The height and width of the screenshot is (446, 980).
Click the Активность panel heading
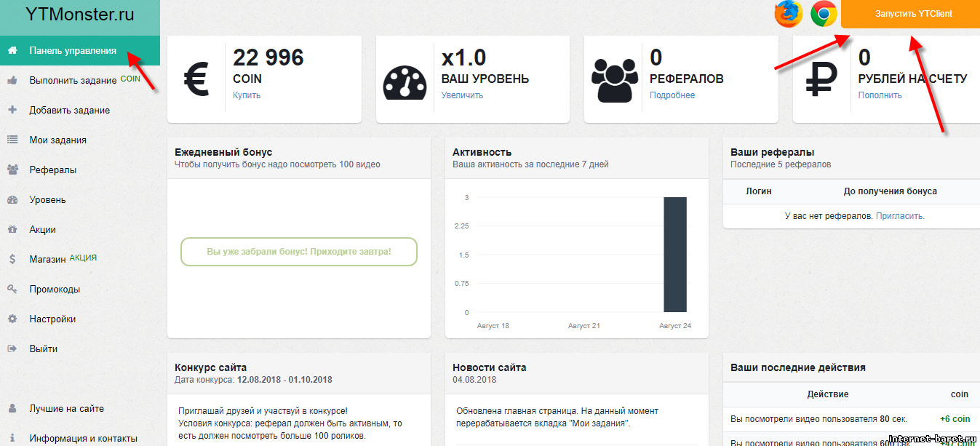pyautogui.click(x=482, y=152)
